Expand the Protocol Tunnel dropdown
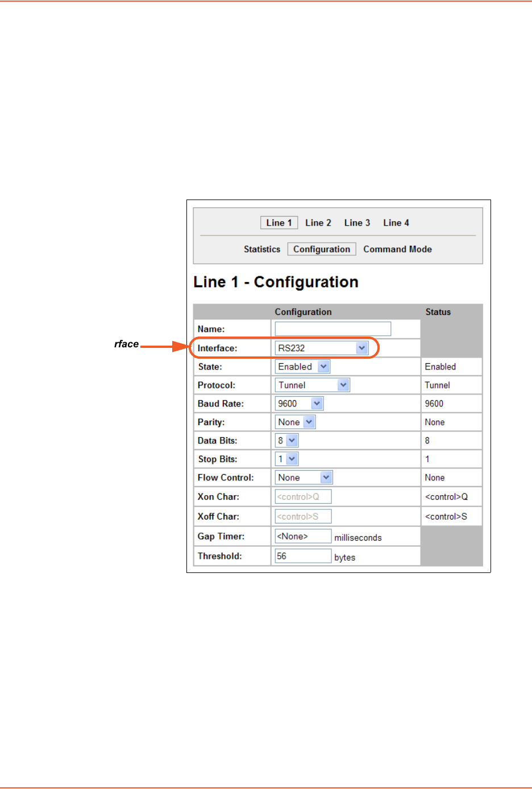532x789 pixels. coord(312,385)
